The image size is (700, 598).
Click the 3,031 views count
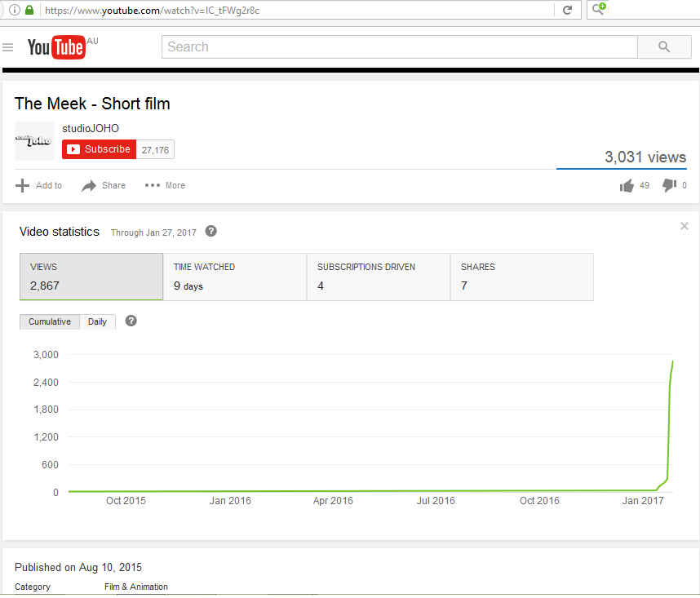click(645, 157)
